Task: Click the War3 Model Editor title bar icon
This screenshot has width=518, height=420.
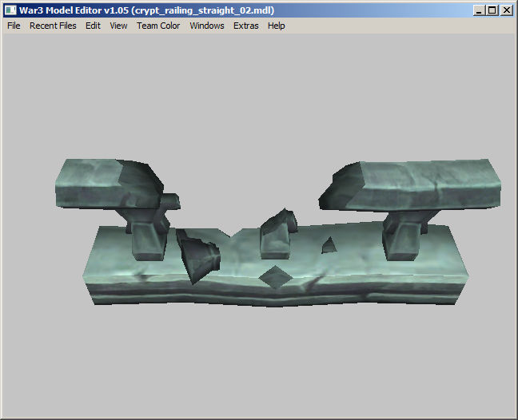Action: point(10,10)
